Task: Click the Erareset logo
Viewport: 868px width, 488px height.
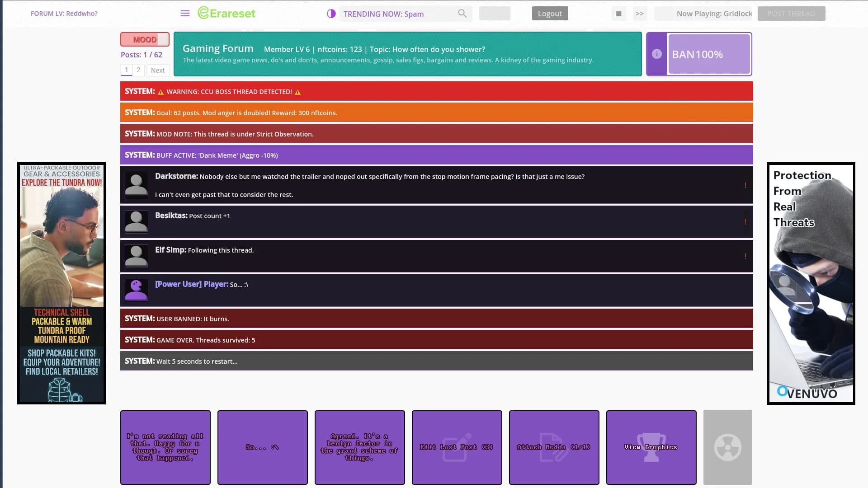Action: tap(226, 13)
